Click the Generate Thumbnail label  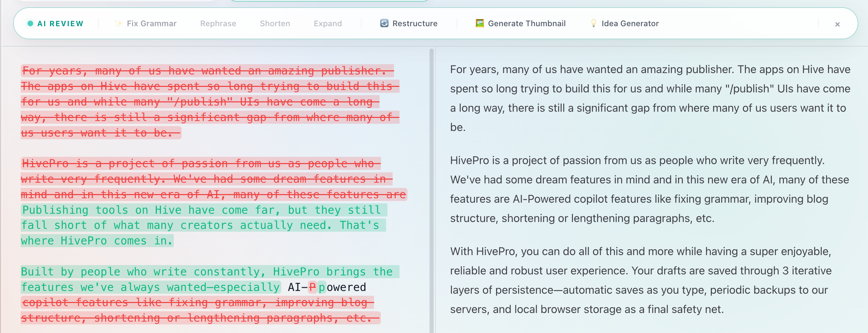[527, 23]
